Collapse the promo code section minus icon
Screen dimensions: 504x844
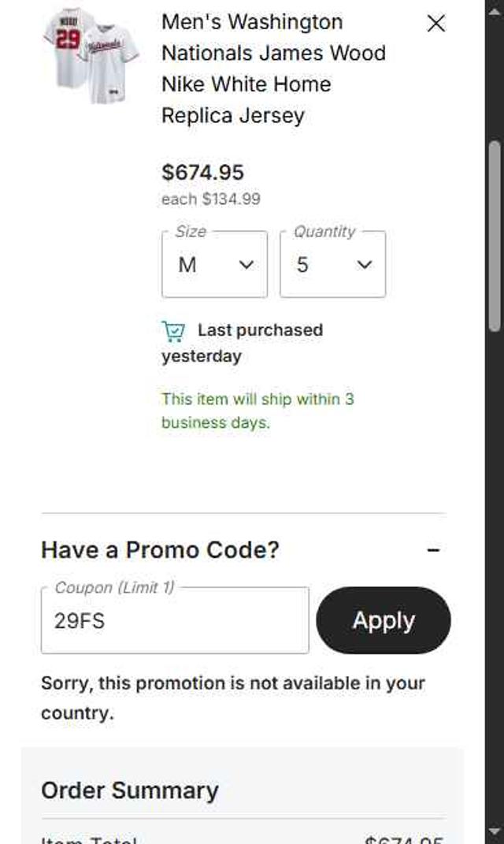[433, 550]
